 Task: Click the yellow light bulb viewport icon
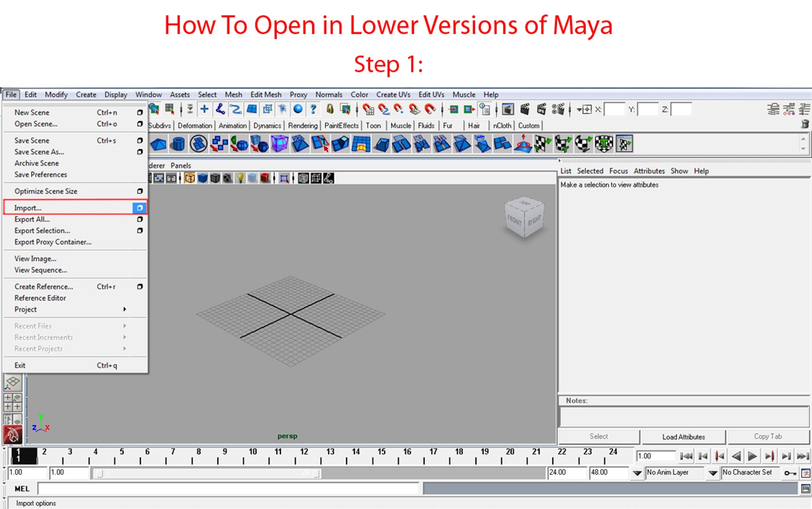coord(240,178)
